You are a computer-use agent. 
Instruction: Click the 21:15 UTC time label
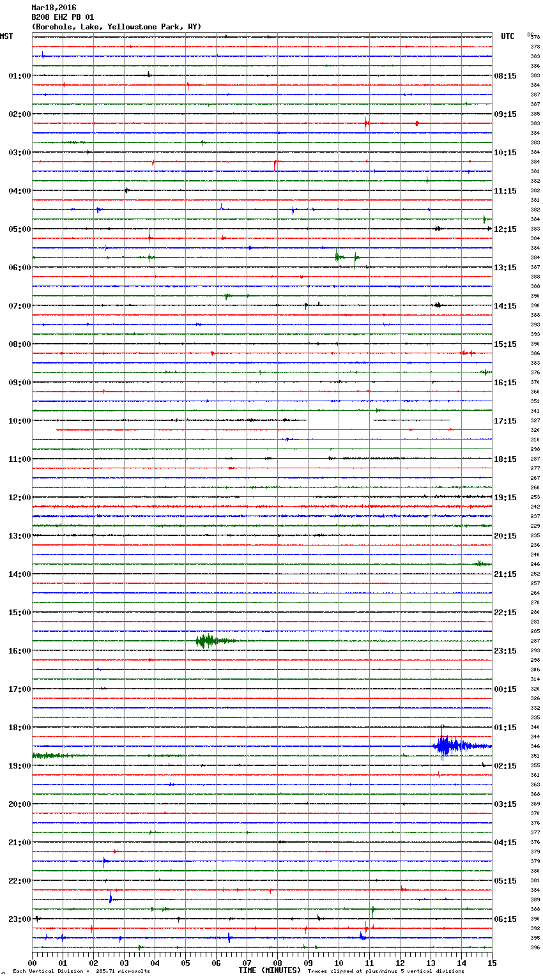(505, 574)
